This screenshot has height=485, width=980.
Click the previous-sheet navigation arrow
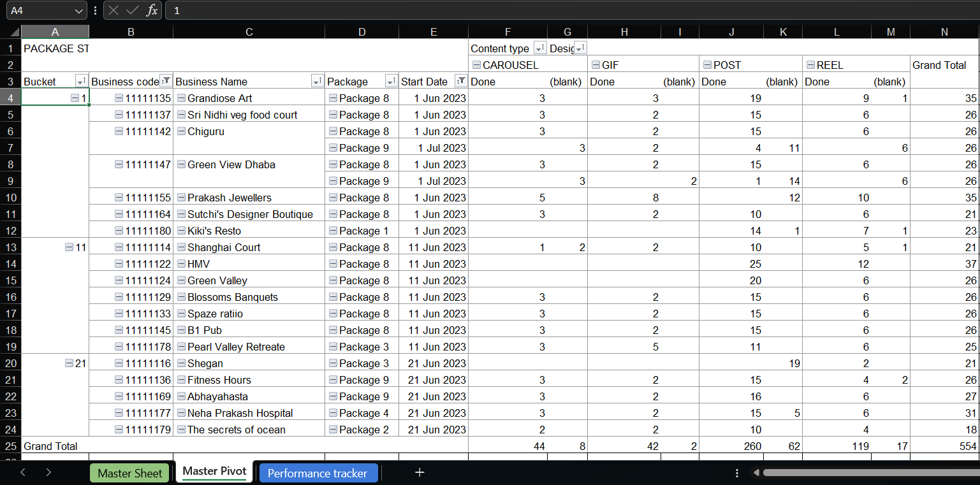click(x=24, y=473)
